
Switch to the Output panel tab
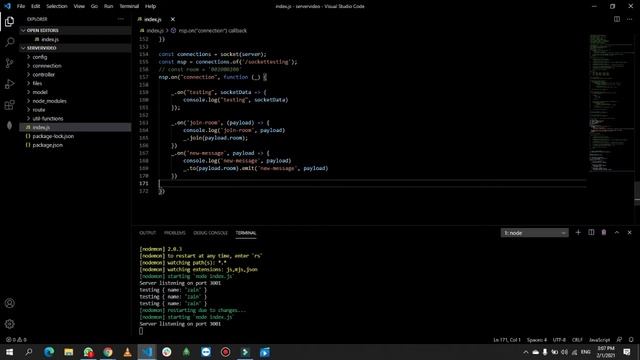(x=148, y=233)
